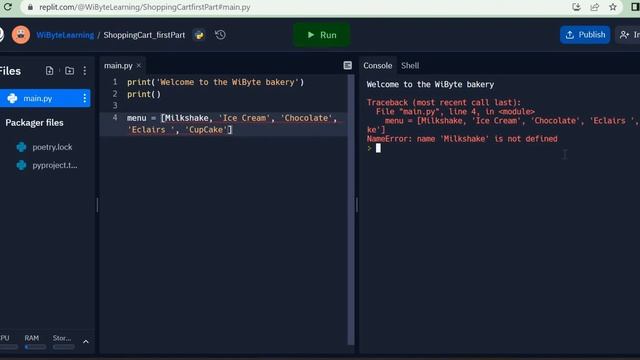Create a new file with the add-file icon

click(49, 71)
